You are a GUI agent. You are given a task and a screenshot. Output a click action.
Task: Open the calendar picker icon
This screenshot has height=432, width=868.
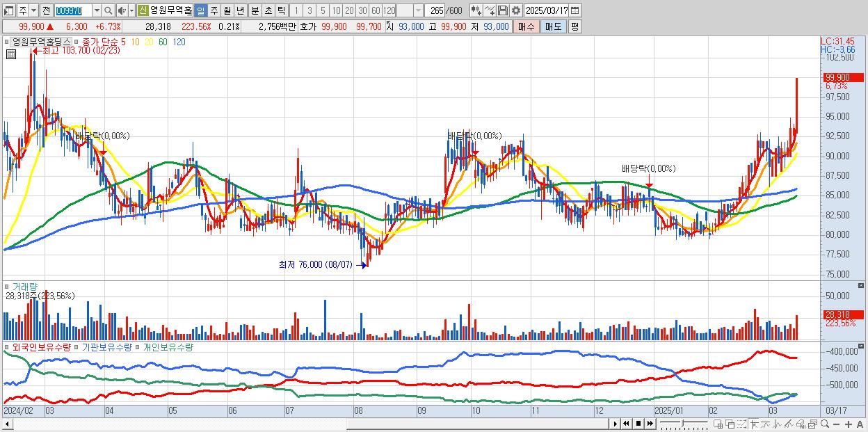[575, 10]
